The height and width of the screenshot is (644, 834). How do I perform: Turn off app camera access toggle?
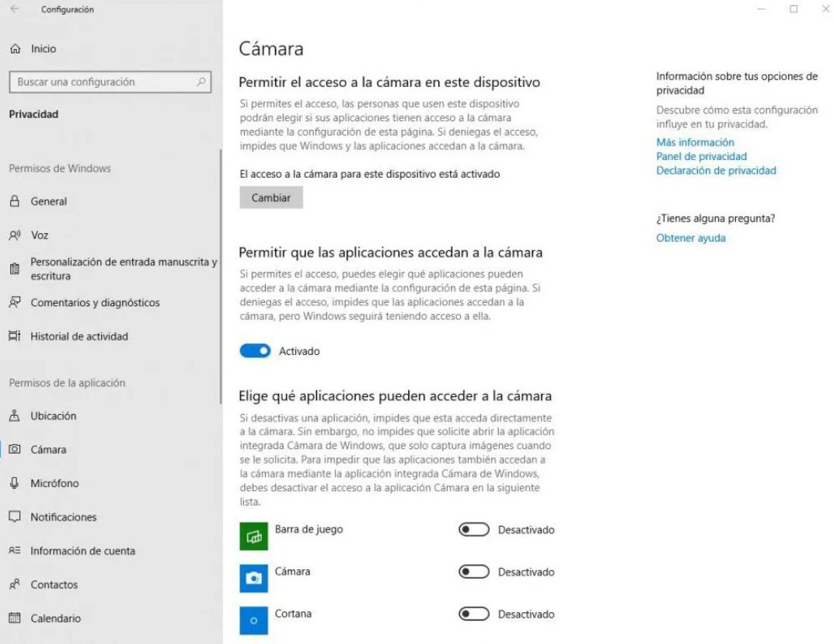(255, 350)
